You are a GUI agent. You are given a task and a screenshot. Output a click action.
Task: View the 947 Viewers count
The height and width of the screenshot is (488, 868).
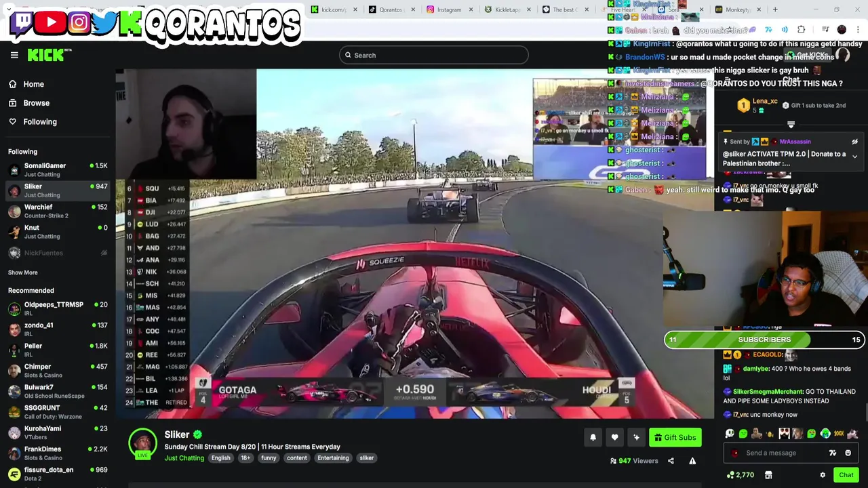pos(634,461)
